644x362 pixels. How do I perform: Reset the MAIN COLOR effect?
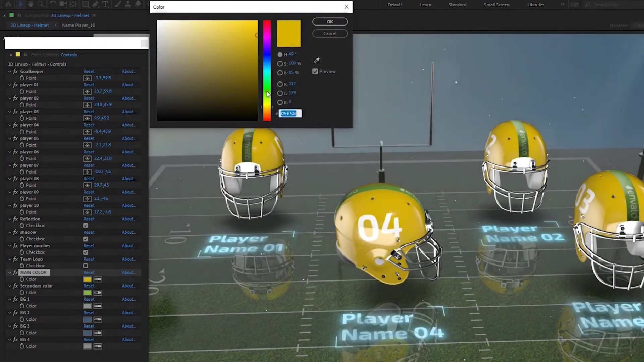pyautogui.click(x=89, y=273)
